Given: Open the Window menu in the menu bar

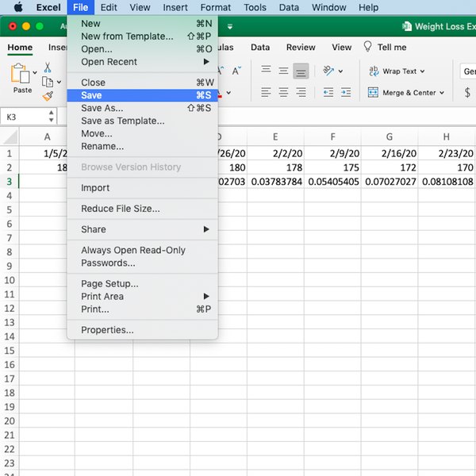Looking at the screenshot, I should pyautogui.click(x=328, y=7).
